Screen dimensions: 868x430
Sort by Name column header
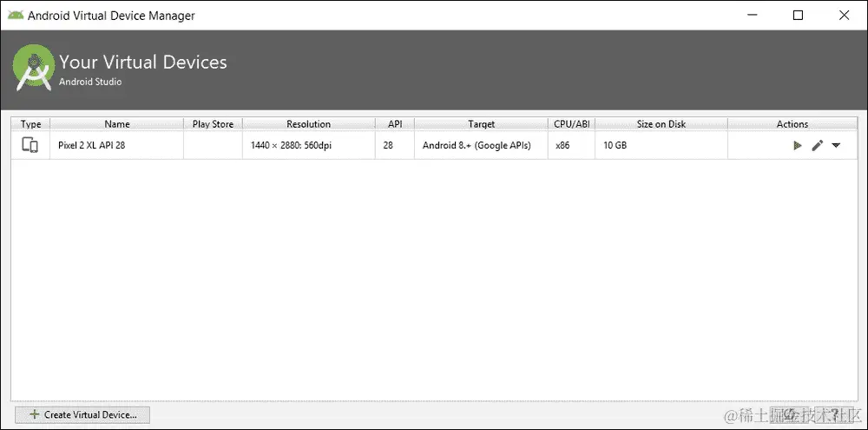pos(117,124)
